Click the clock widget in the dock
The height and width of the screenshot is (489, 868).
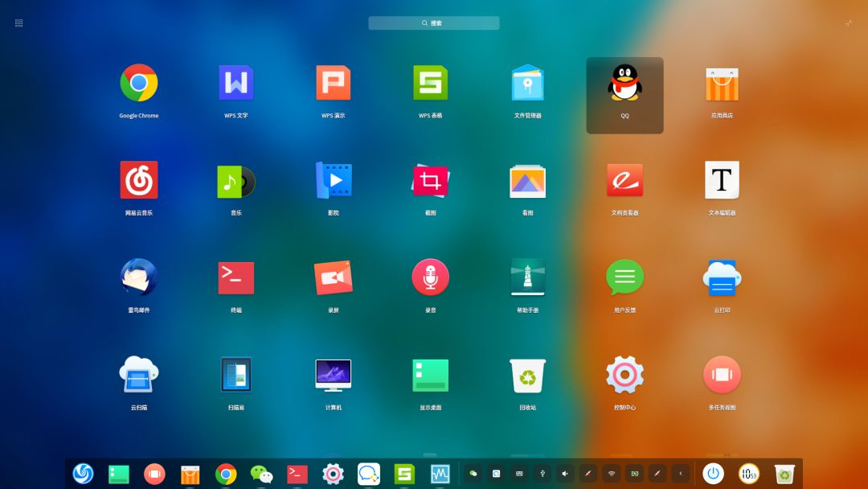coord(749,474)
